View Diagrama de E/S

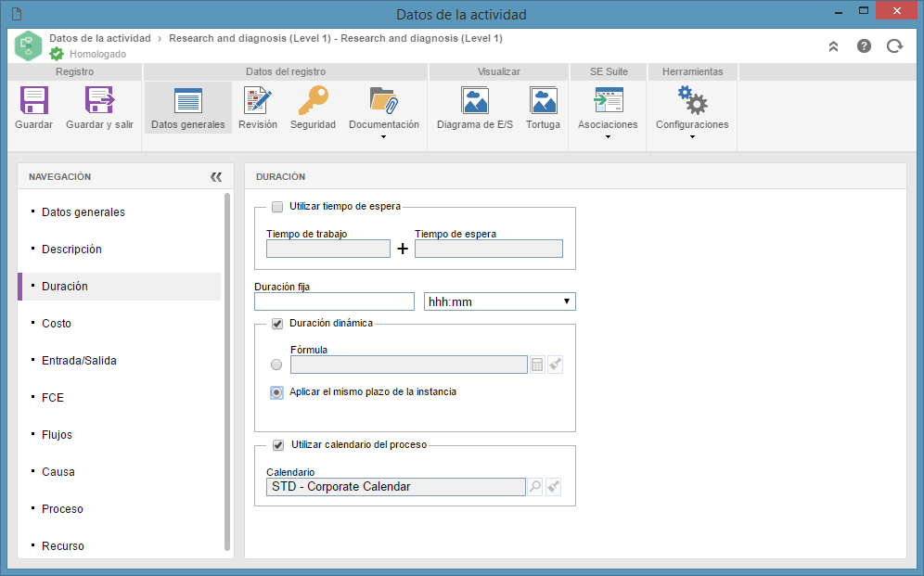tap(475, 100)
